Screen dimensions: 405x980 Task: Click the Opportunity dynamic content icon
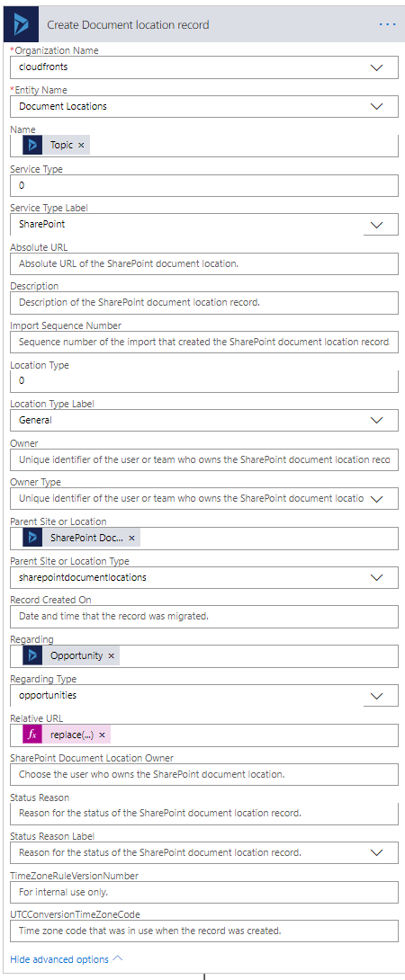point(32,655)
